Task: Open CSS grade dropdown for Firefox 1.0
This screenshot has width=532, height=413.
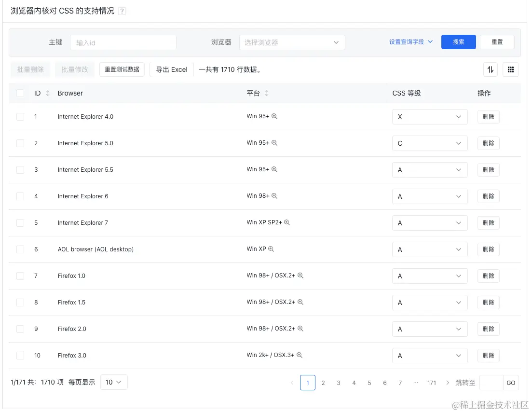Action: (430, 276)
